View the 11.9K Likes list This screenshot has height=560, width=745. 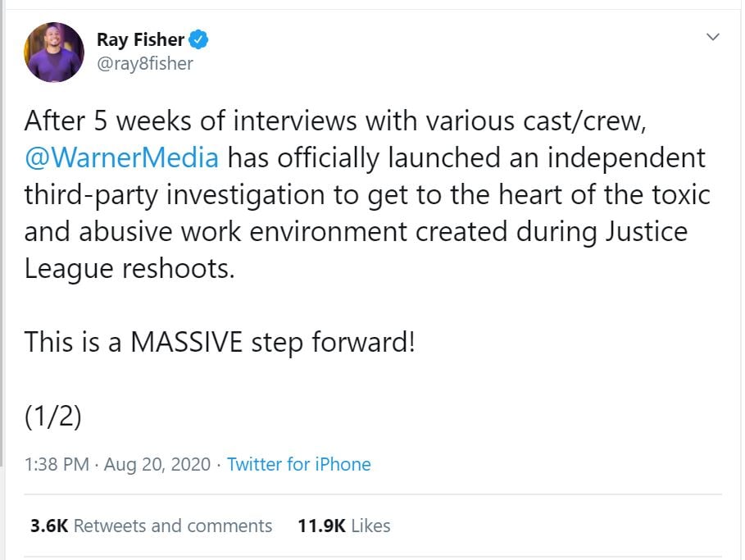(x=344, y=526)
